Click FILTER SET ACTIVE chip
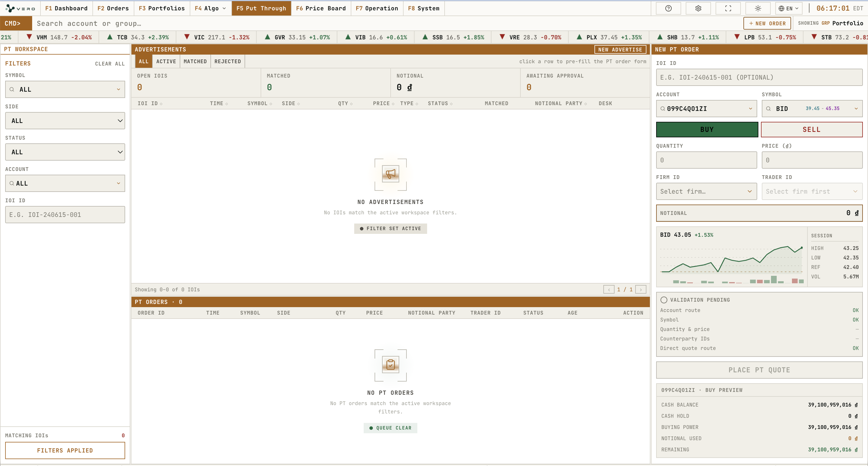 pyautogui.click(x=391, y=229)
